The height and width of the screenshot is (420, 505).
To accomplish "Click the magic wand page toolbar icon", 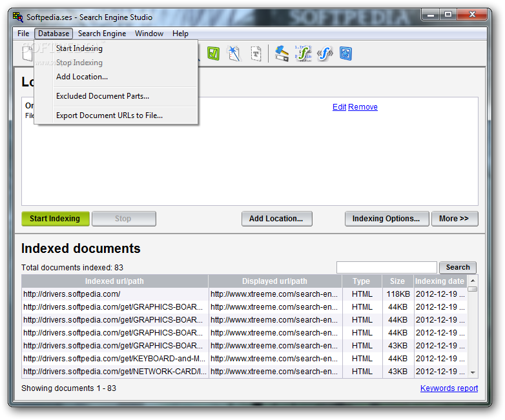I will tap(234, 54).
